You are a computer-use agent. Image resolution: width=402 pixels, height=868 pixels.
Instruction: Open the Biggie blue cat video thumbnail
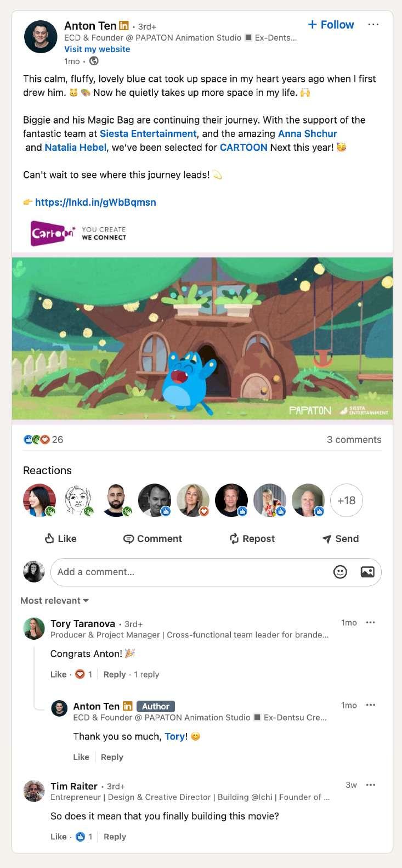pyautogui.click(x=202, y=339)
